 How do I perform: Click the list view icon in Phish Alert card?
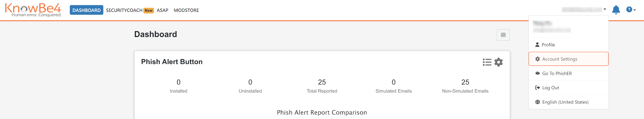(x=487, y=62)
